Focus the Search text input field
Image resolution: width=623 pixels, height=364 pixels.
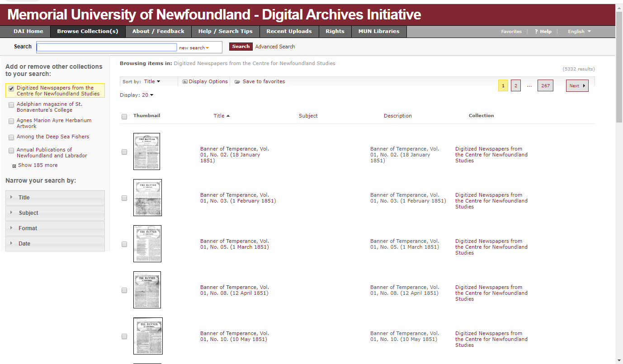tap(107, 47)
